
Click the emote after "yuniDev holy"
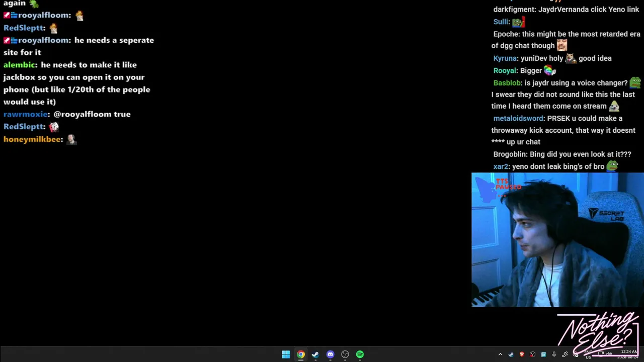(571, 58)
